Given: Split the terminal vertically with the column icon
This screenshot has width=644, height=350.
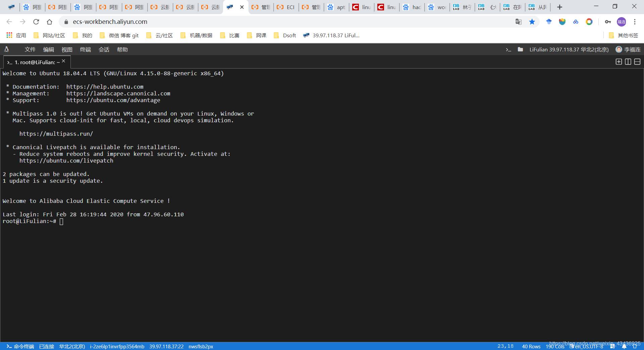Looking at the screenshot, I should (x=628, y=61).
